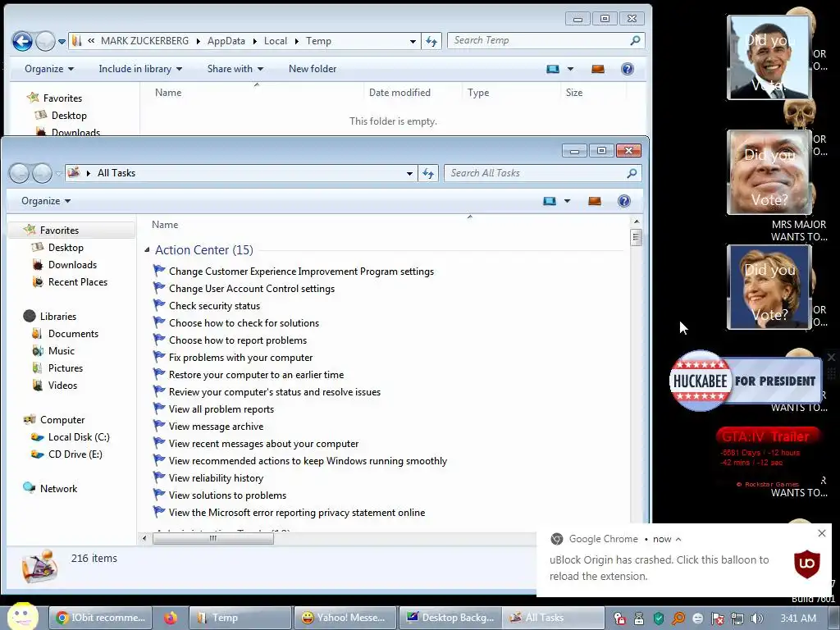Click change view icon in Temp window

[x=553, y=69]
